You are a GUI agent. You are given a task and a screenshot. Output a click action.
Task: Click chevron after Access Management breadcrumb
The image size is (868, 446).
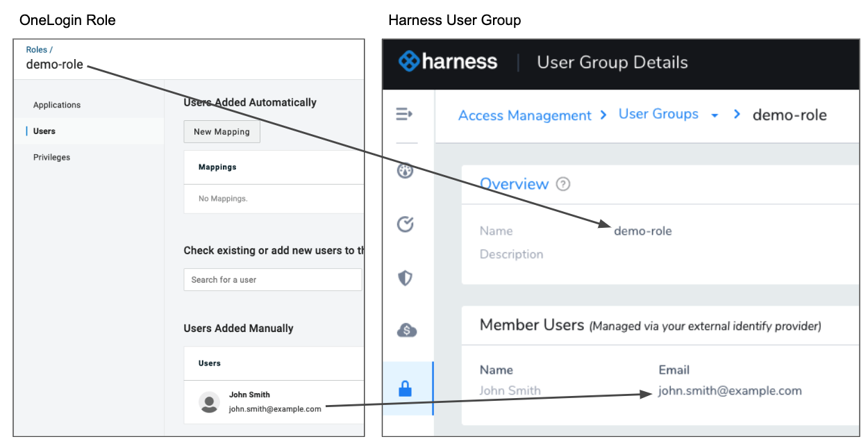[x=603, y=114]
